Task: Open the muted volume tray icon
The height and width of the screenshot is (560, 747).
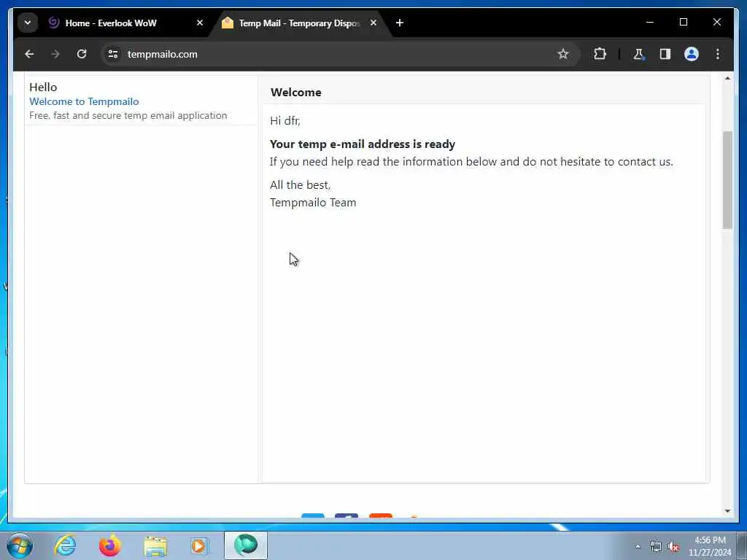Action: coord(673,547)
